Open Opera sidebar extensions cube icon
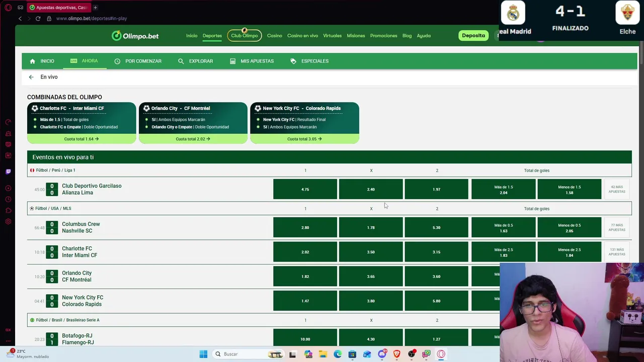 8,210
